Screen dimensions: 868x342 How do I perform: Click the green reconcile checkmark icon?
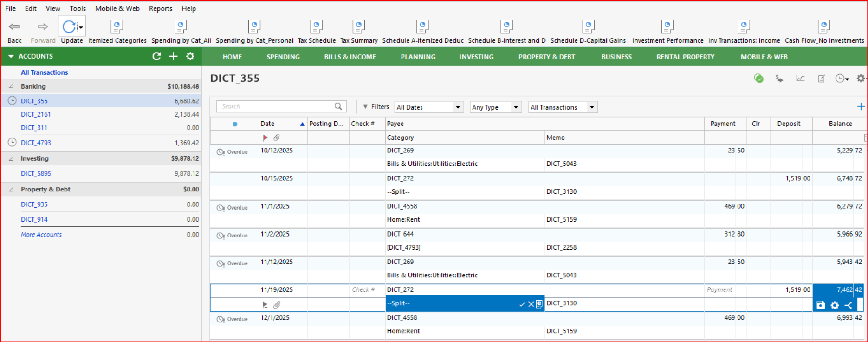[x=758, y=79]
